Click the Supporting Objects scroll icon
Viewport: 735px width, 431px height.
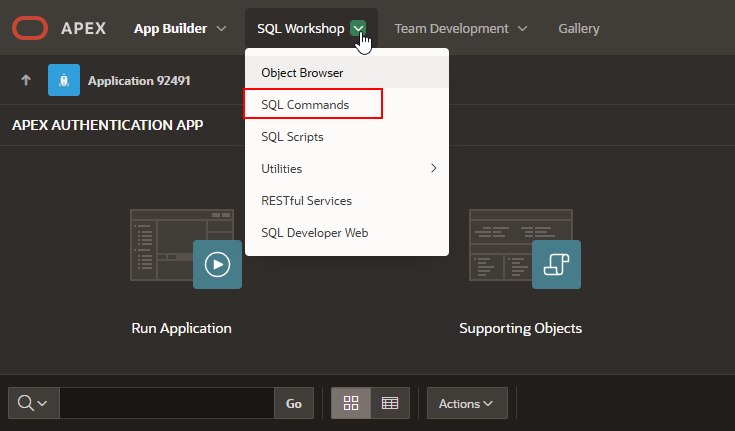click(x=556, y=265)
